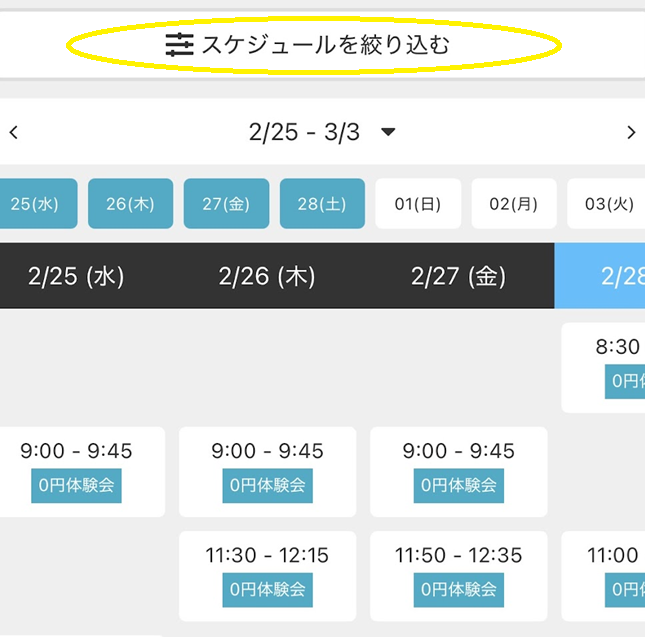Open Thursday 11:30 - 12:15 lesson slot
The height and width of the screenshot is (637, 645).
click(267, 556)
